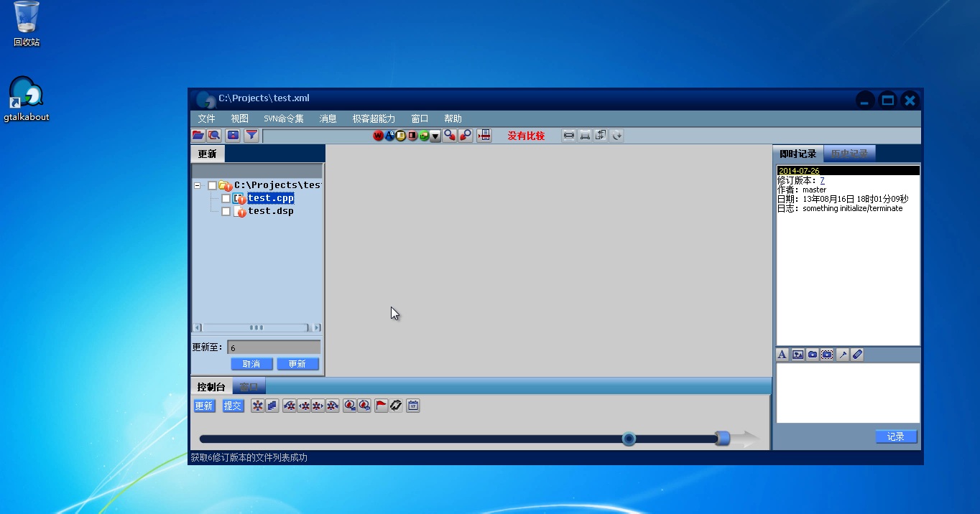Click the letter A text icon in record panel
Viewport: 980px width, 514px height.
point(782,355)
